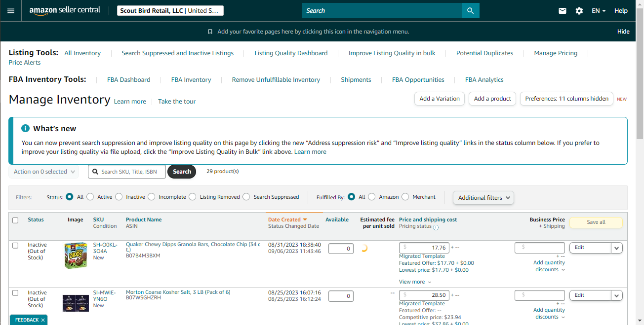The image size is (644, 325).
Task: Click Hide in the favorites bar
Action: [x=623, y=32]
